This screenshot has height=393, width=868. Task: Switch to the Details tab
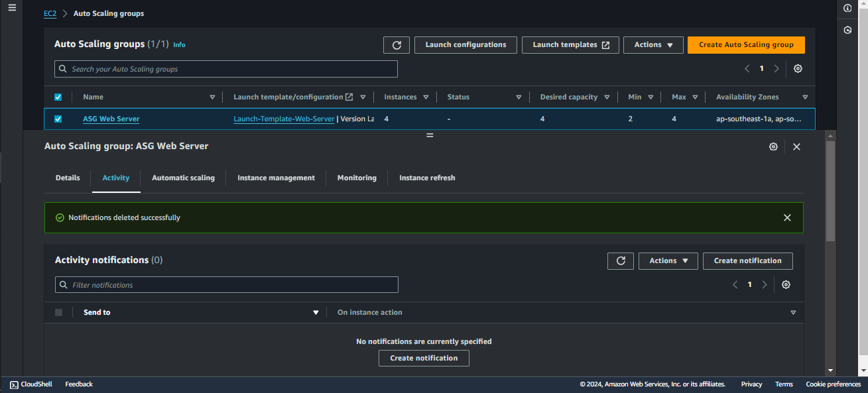point(68,178)
